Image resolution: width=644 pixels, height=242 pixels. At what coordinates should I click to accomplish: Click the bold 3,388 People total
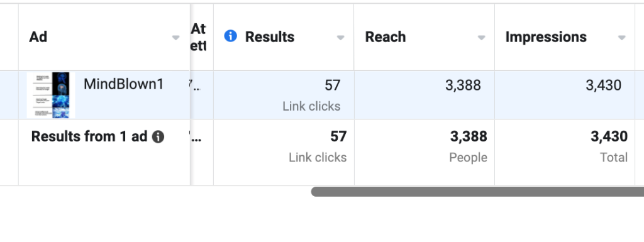(x=469, y=136)
